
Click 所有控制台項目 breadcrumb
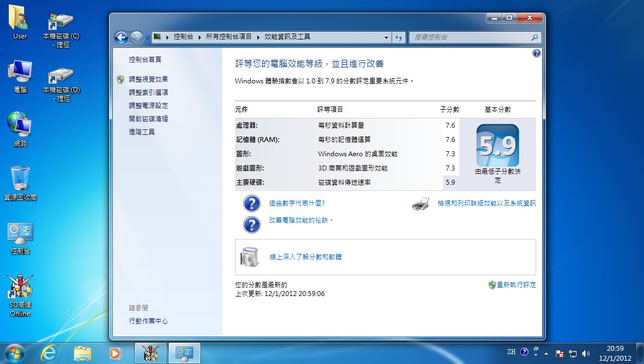(229, 37)
